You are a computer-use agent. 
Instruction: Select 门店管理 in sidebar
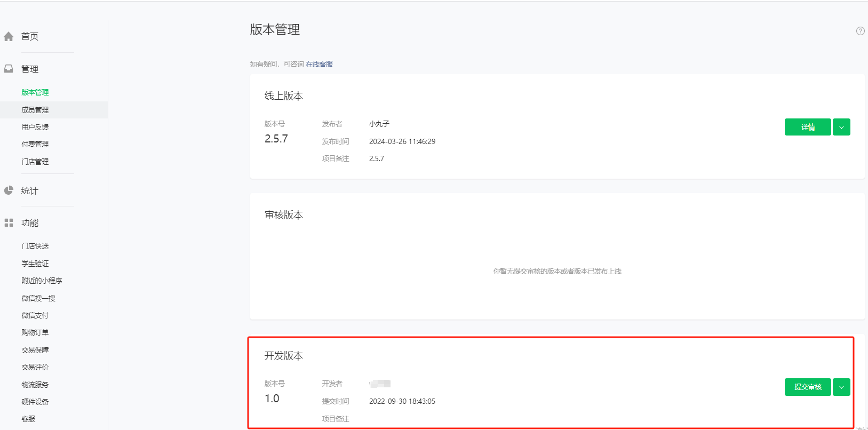(35, 162)
